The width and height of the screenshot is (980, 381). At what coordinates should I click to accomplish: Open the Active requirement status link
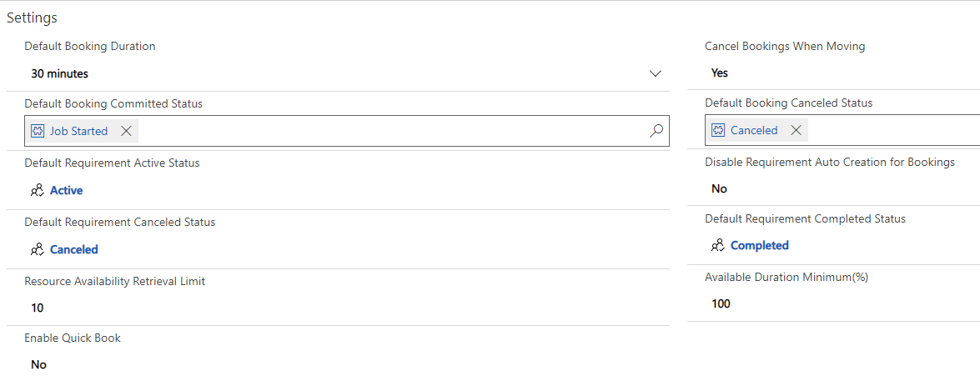pos(67,190)
